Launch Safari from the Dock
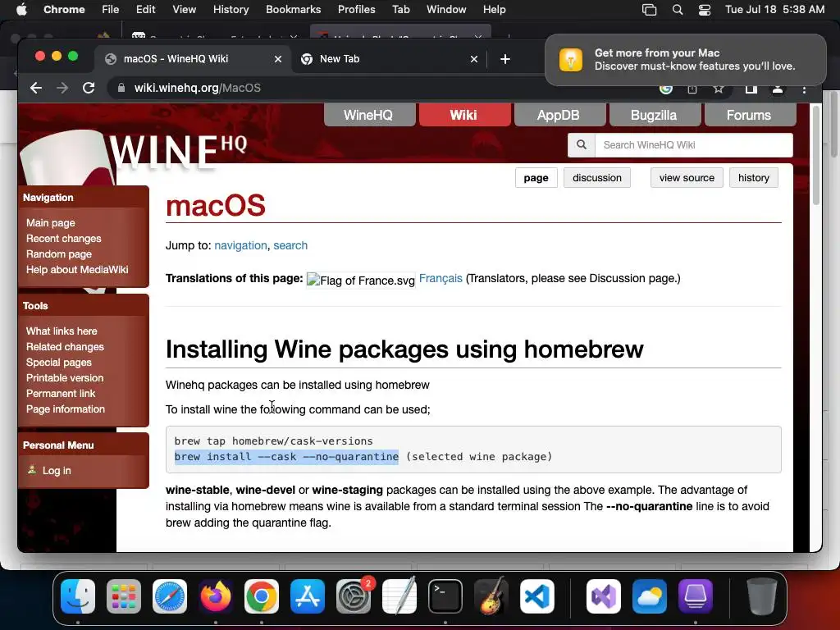The height and width of the screenshot is (630, 840). pos(170,596)
